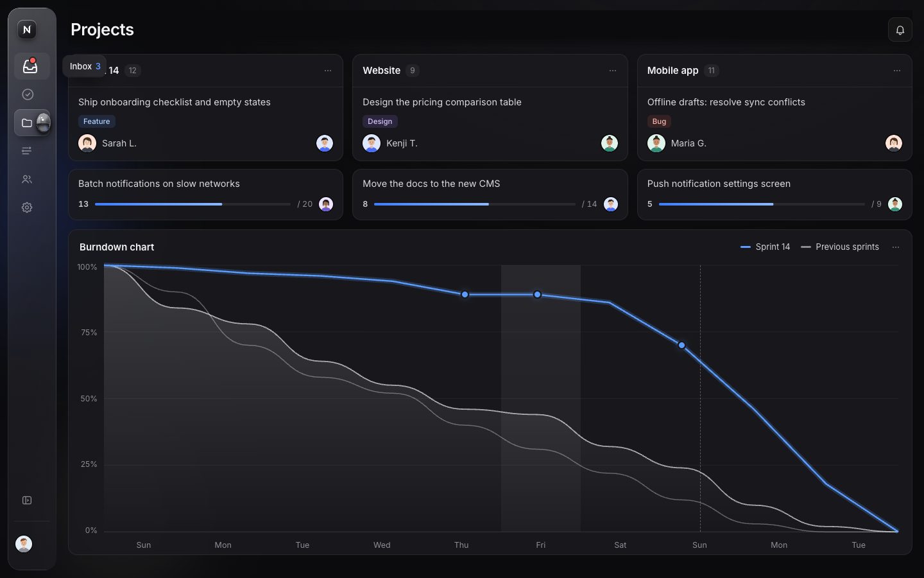Viewport: 924px width, 578px height.
Task: Click the Website column heading
Action: click(x=381, y=71)
